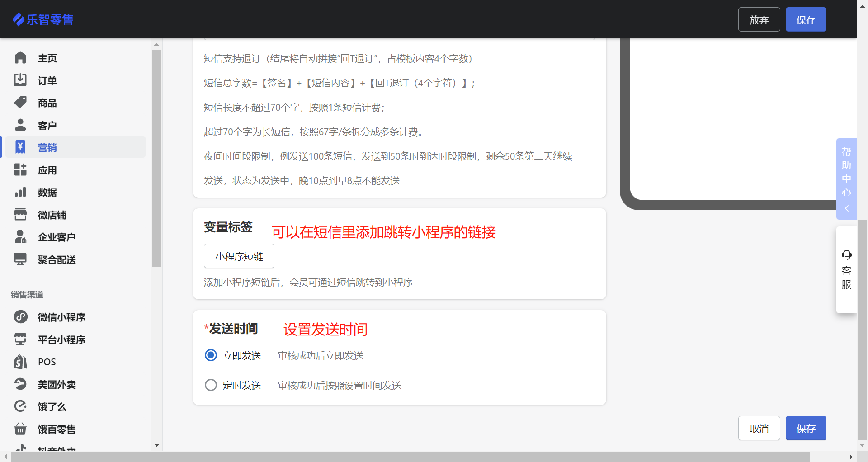
Task: Open the 微店铺 storefront icon
Action: tap(20, 215)
